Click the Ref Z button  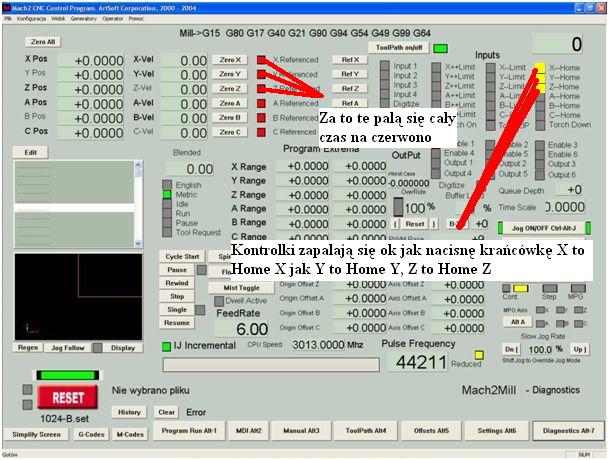point(350,89)
